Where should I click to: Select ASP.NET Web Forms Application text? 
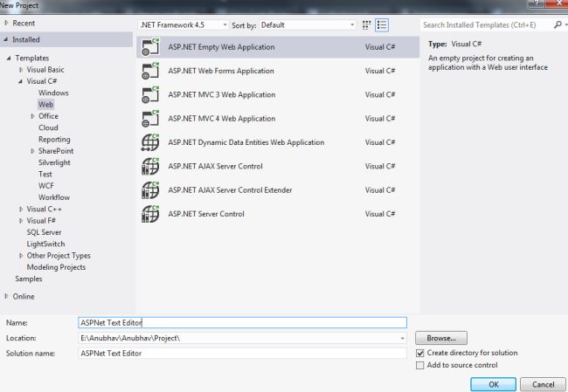[x=221, y=71]
